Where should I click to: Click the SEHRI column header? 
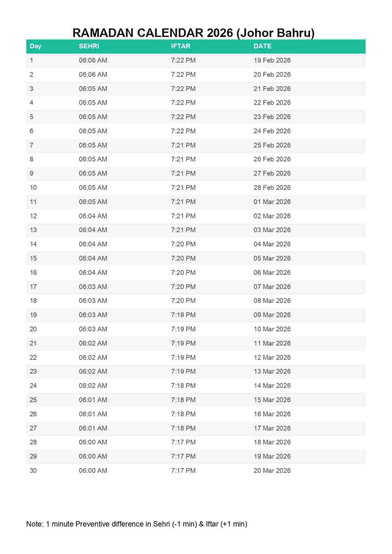coord(89,46)
